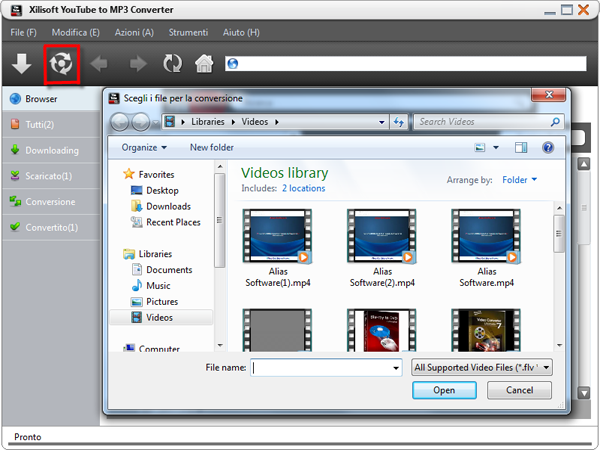
Task: Select the Alias Software.mp4 thumbnail
Action: pos(486,236)
